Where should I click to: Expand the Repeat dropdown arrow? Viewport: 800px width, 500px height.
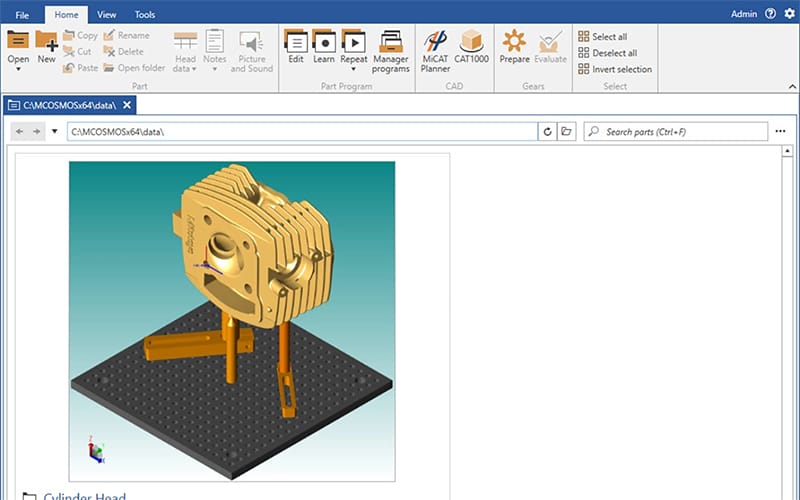pos(353,70)
